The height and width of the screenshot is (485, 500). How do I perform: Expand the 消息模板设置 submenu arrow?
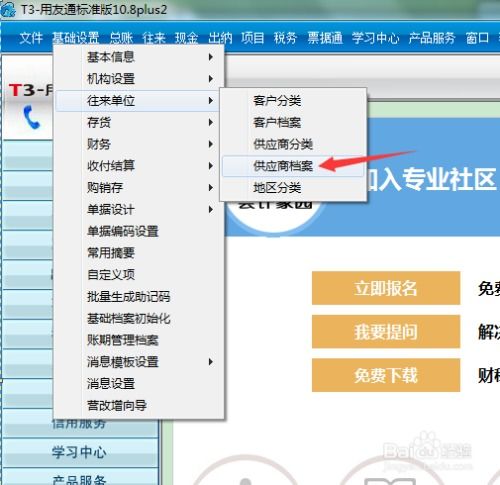point(211,362)
